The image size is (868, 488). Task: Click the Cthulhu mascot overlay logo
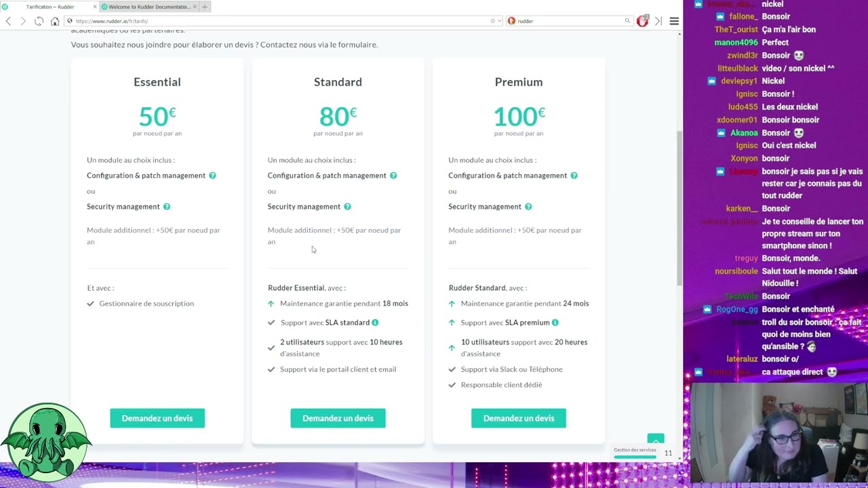tap(45, 443)
